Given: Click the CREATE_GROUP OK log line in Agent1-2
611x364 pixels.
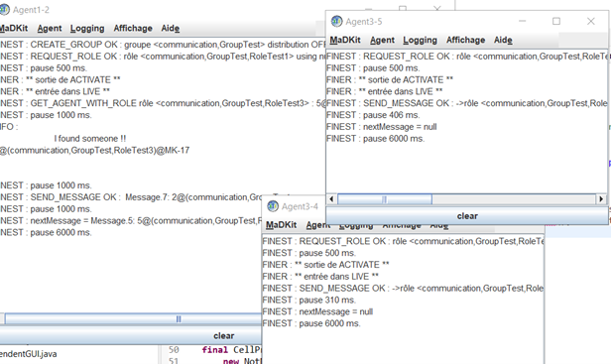Looking at the screenshot, I should (163, 45).
